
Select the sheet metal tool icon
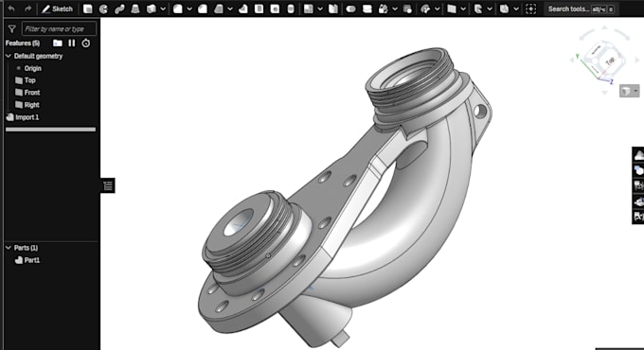click(x=504, y=9)
